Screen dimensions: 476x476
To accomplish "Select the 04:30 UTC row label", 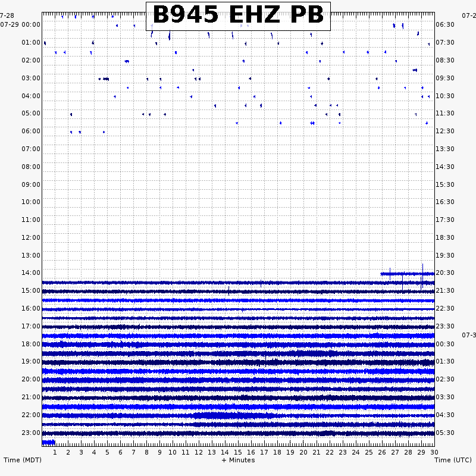I will pyautogui.click(x=445, y=415).
